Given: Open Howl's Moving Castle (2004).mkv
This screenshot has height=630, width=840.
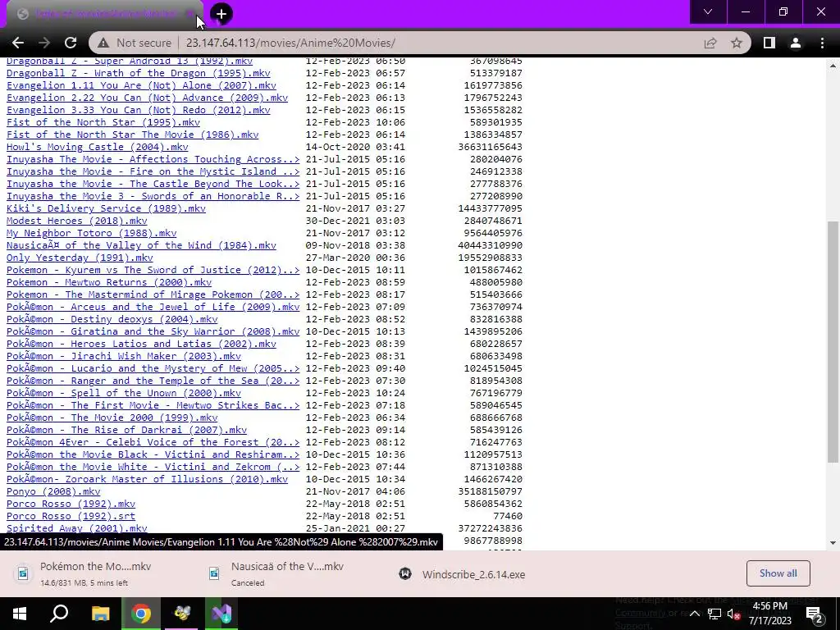Looking at the screenshot, I should pos(98,148).
